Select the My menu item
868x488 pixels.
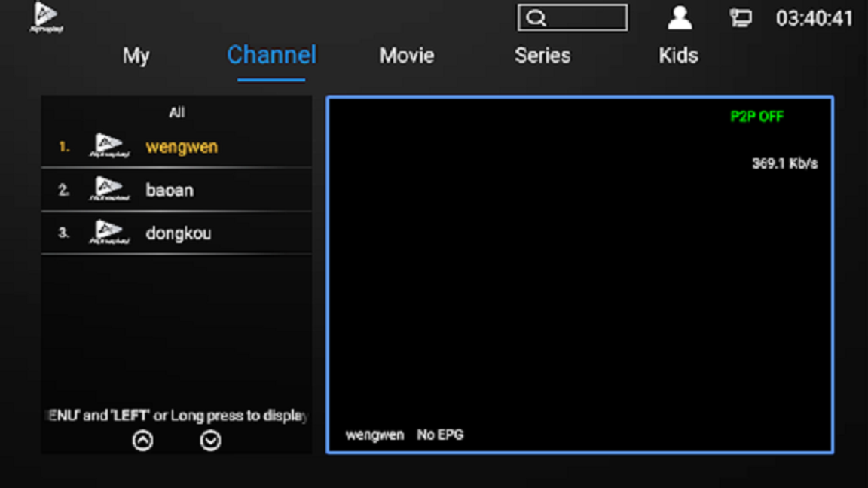pyautogui.click(x=136, y=55)
